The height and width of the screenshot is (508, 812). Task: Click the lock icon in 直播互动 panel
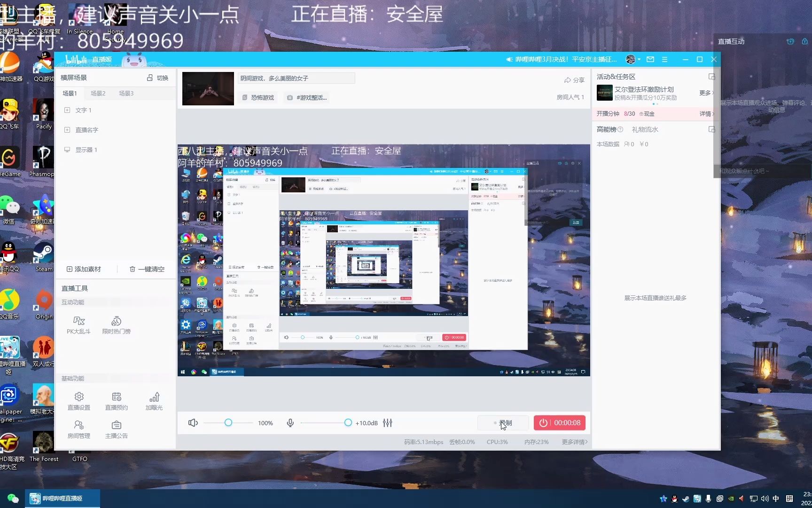coord(804,41)
